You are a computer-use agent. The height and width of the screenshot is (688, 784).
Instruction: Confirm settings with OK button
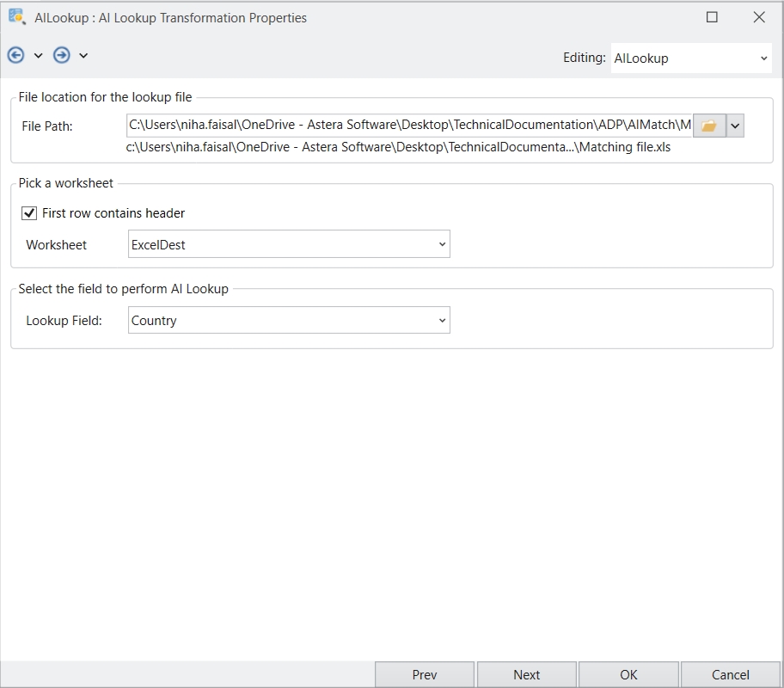coord(628,674)
